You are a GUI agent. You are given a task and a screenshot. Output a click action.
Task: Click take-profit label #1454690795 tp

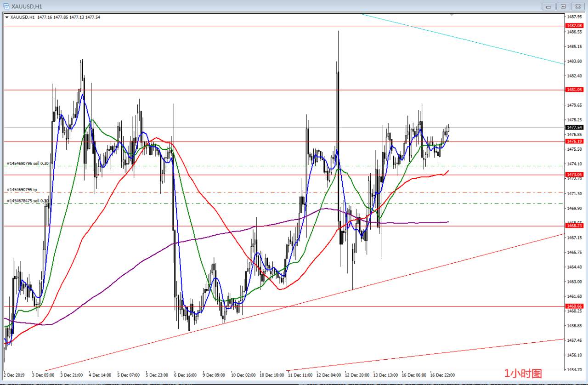coord(22,189)
